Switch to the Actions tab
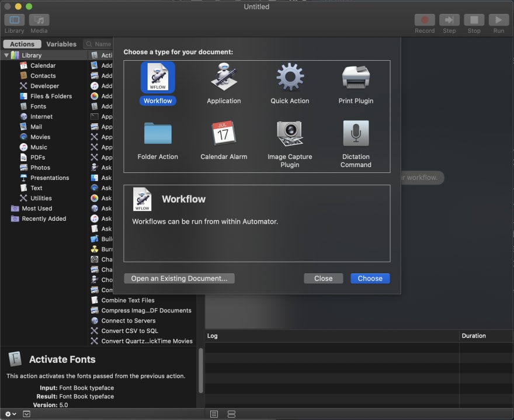514x420 pixels. point(22,44)
